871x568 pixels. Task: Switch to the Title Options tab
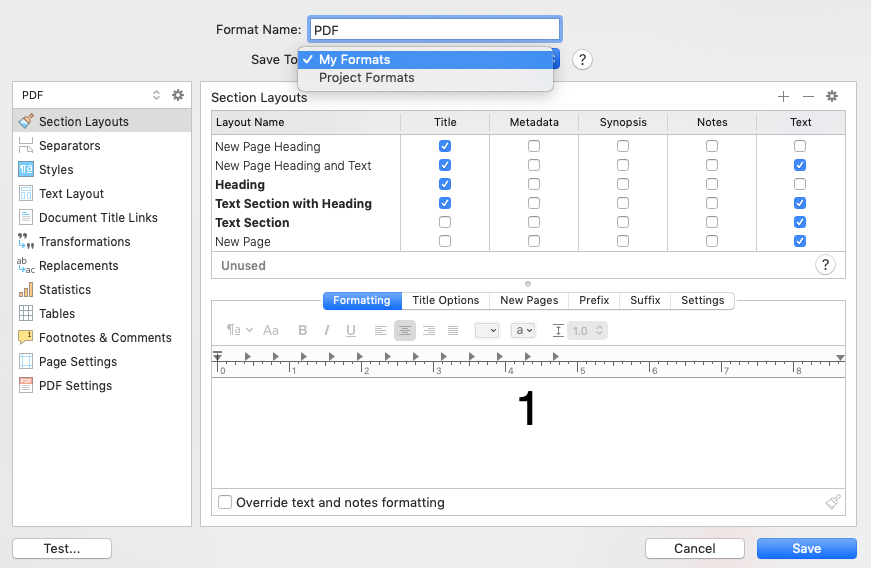point(445,300)
